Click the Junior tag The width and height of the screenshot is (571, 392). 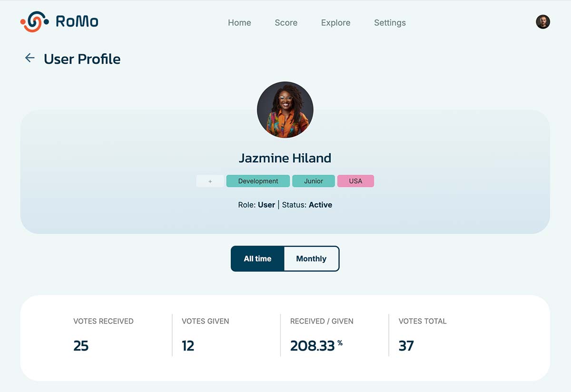pos(314,181)
